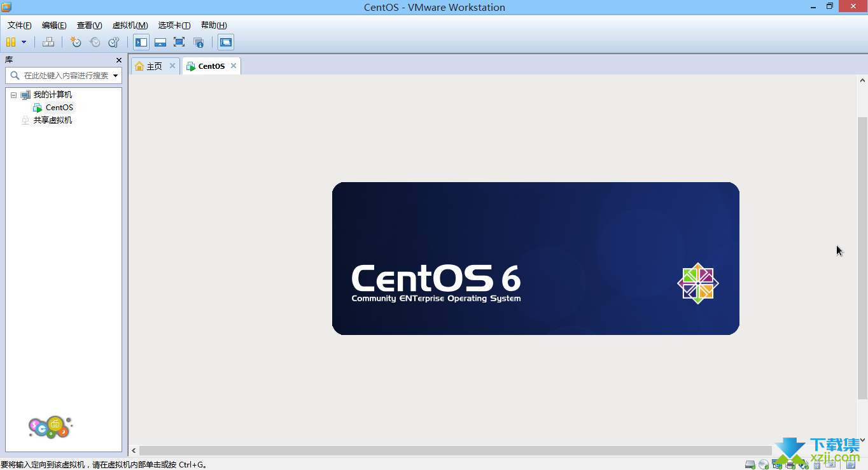Image resolution: width=868 pixels, height=470 pixels.
Task: Collapse the 我的计算机 tree node
Action: pyautogui.click(x=14, y=95)
